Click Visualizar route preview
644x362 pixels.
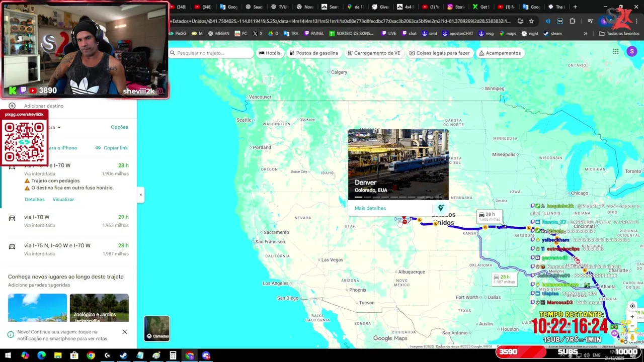tap(63, 200)
